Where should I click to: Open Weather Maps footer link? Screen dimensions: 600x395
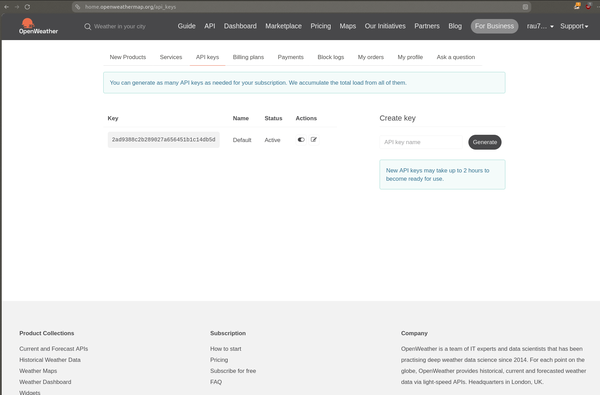38,371
